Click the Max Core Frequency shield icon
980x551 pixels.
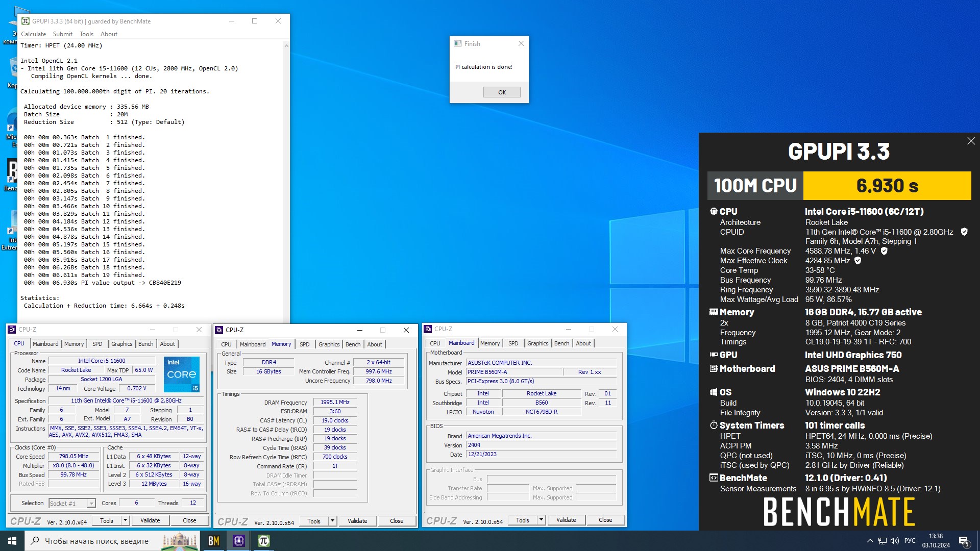point(884,251)
